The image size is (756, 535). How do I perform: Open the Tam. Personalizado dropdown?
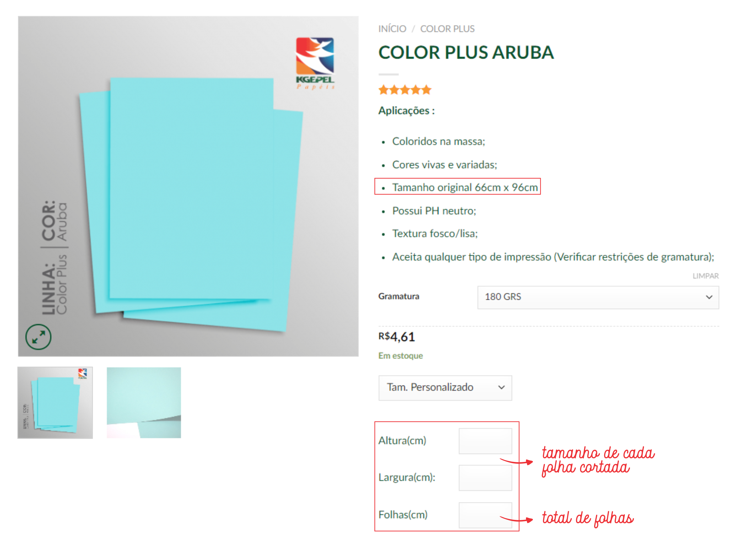coord(445,388)
